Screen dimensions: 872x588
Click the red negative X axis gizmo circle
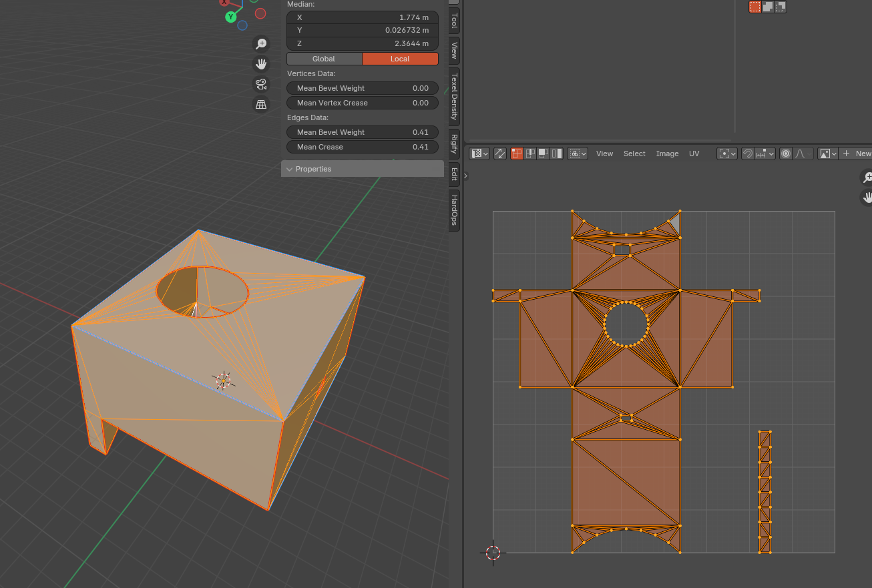point(260,13)
